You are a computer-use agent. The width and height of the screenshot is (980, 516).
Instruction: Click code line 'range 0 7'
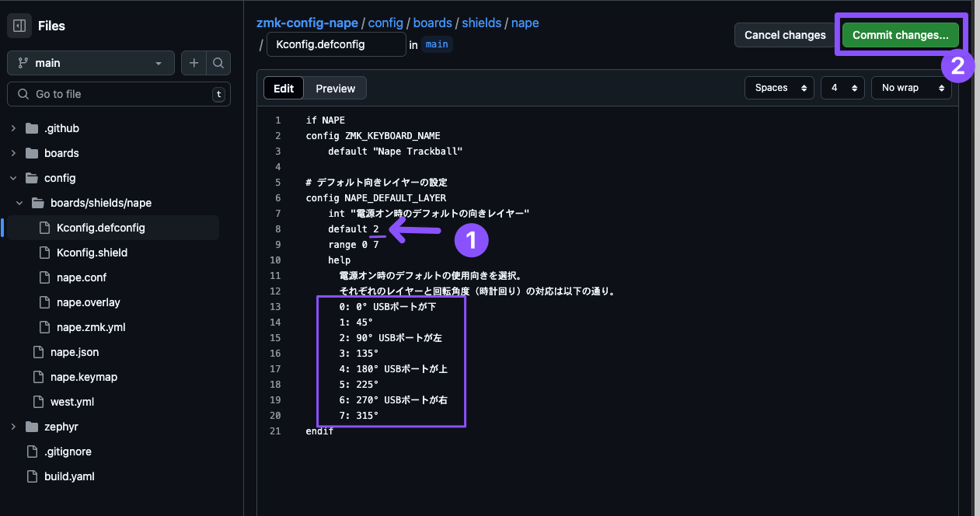click(354, 244)
